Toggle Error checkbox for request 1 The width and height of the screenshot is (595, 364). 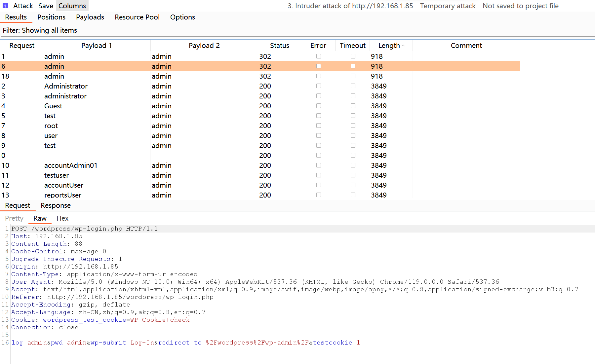click(319, 56)
